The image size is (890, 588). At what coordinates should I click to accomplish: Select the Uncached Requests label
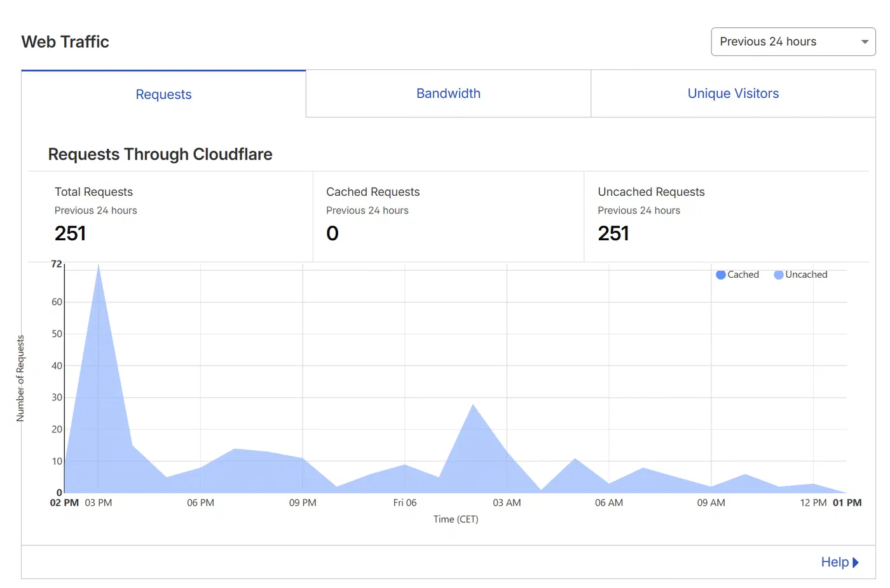coord(651,192)
